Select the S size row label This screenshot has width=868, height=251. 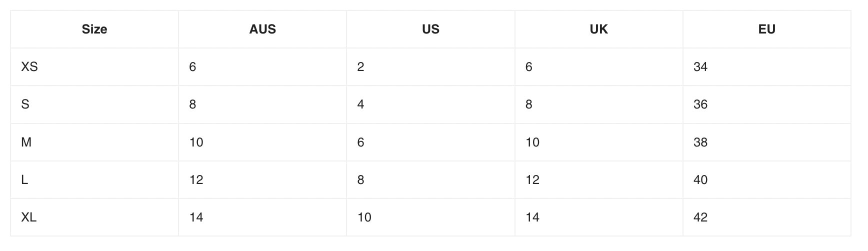(x=25, y=104)
